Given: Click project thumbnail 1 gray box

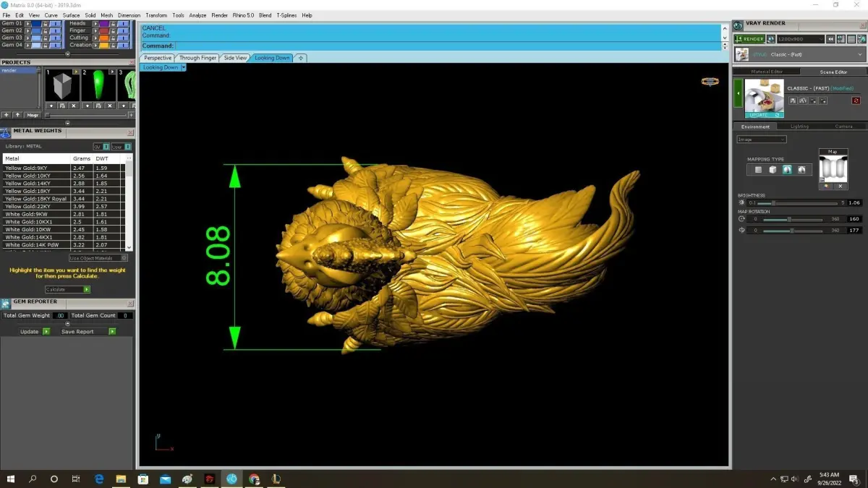Looking at the screenshot, I should pyautogui.click(x=62, y=85).
